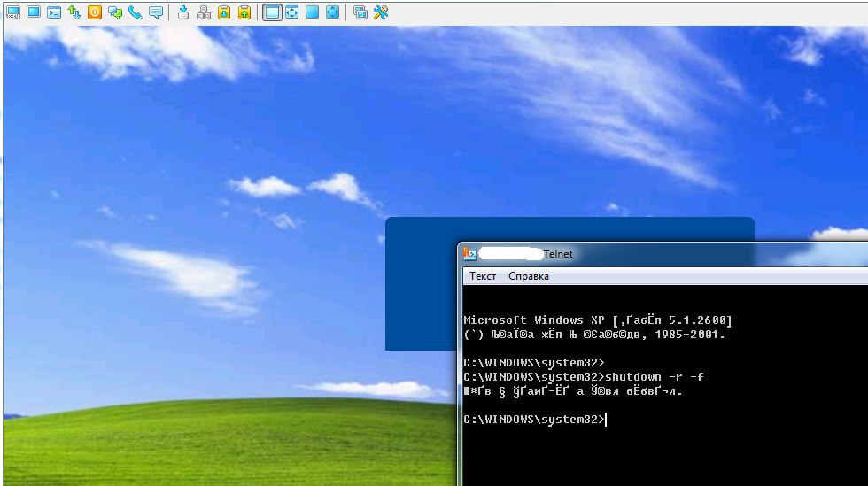Open the Текст menu in Telnet
Viewport: 868px width, 486px height.
(x=483, y=276)
